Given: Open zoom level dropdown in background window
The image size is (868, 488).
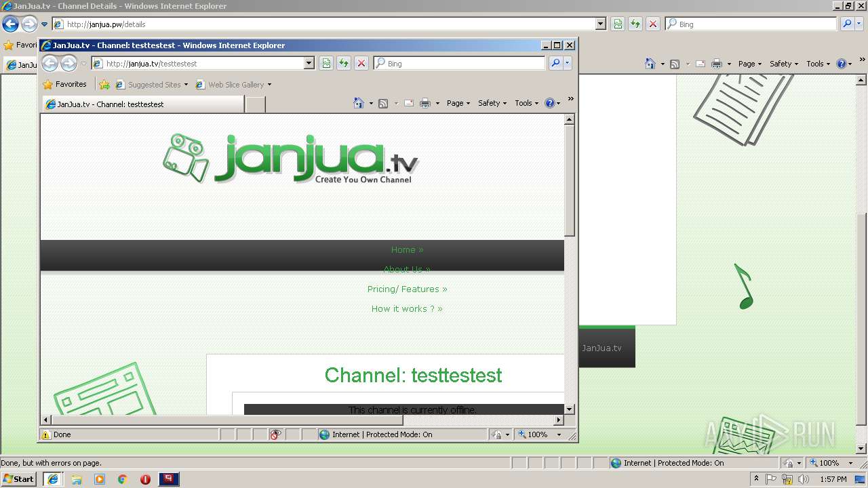Looking at the screenshot, I should tap(850, 463).
